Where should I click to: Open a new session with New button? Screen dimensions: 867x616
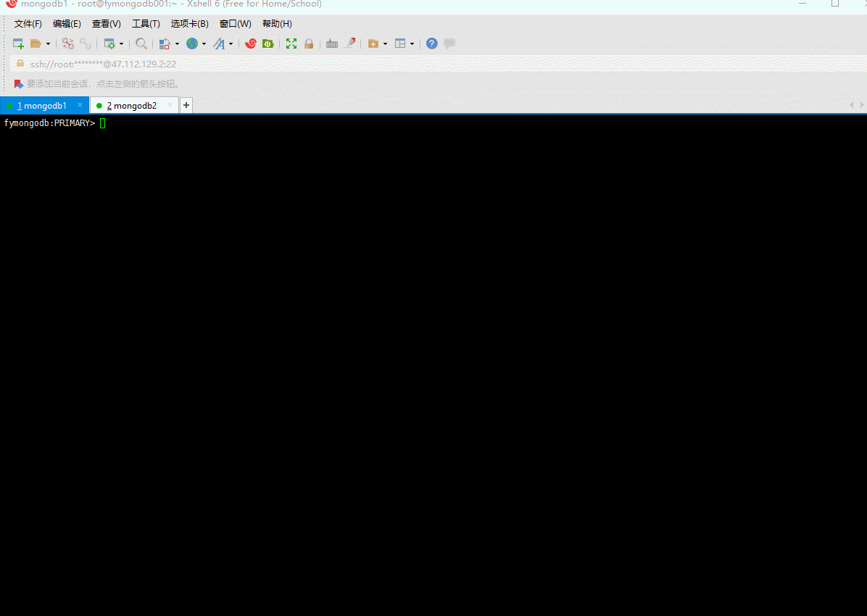tap(18, 43)
